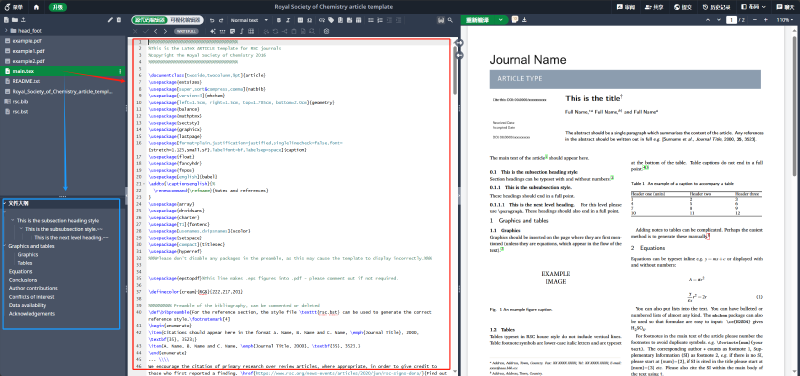Open the Normal text style dropdown

250,20
